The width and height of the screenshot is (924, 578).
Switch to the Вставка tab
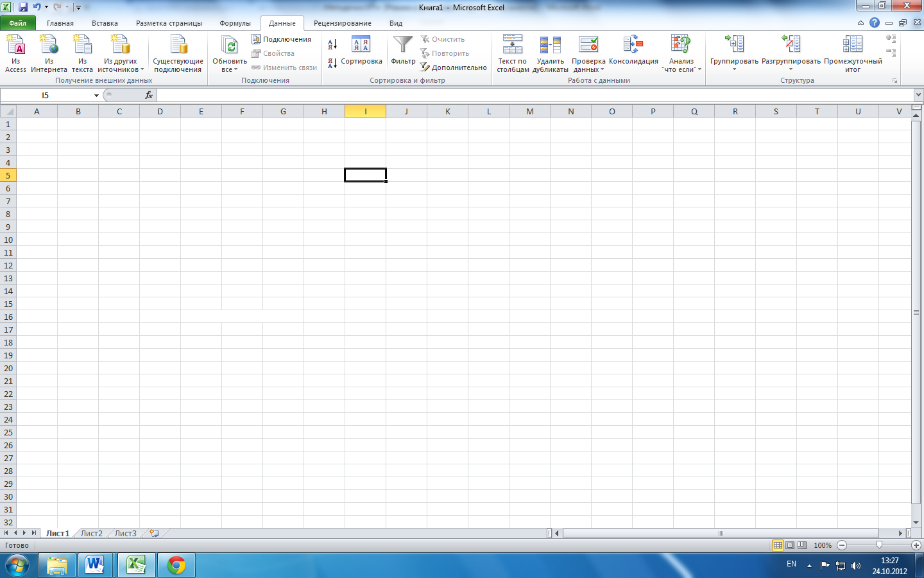pyautogui.click(x=105, y=23)
